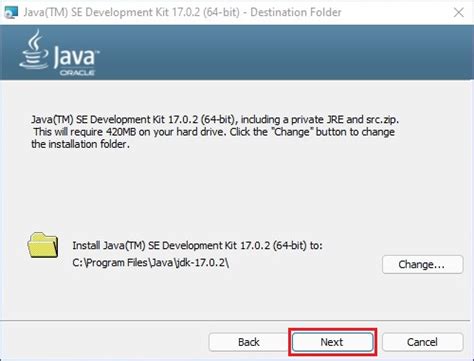Image resolution: width=474 pixels, height=361 pixels.
Task: Click the Next button
Action: click(332, 342)
